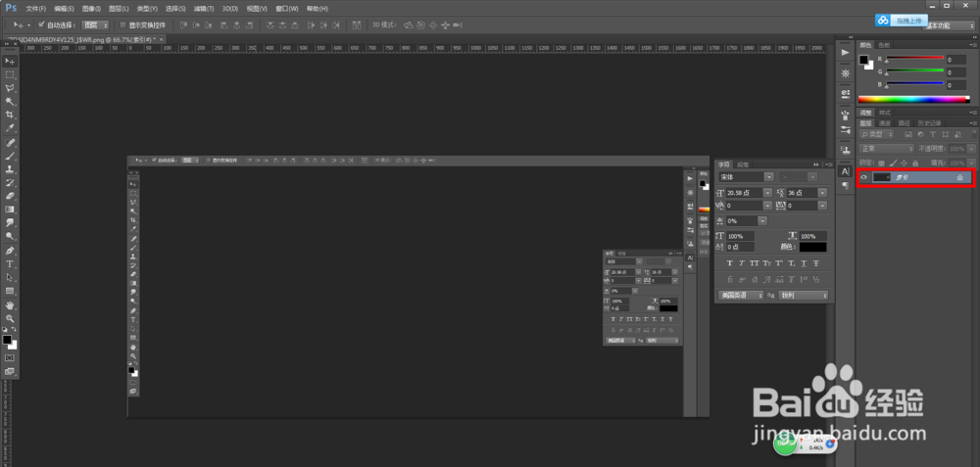This screenshot has height=467, width=980.
Task: Toggle underline style in Character panel
Action: point(804,263)
